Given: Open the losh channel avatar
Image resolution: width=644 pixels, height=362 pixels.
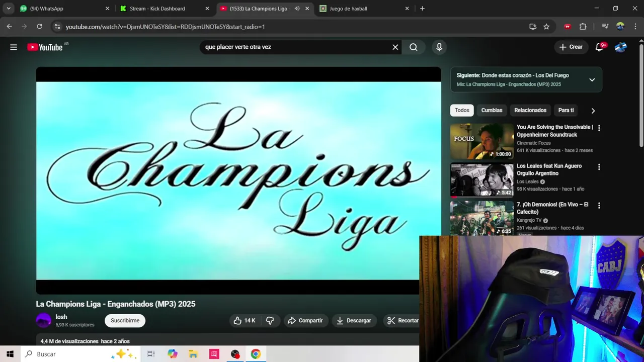Looking at the screenshot, I should pyautogui.click(x=44, y=320).
